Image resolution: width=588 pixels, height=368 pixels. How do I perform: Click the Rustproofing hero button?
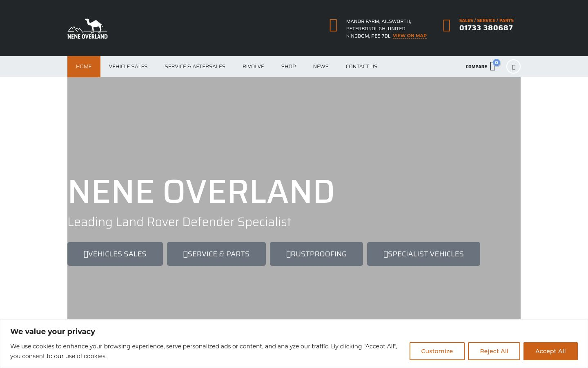point(316,254)
